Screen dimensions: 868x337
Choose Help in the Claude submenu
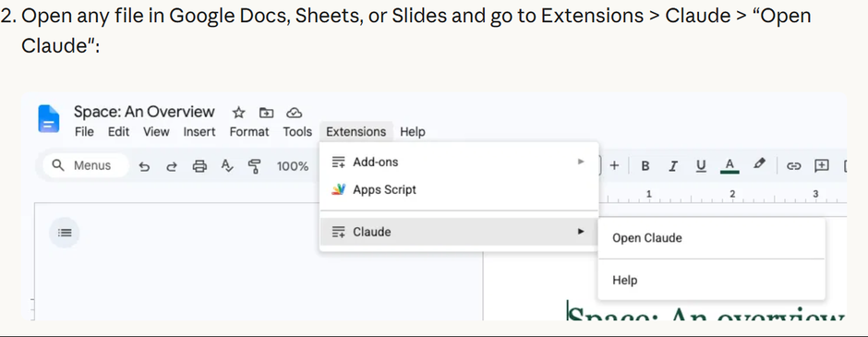(x=711, y=280)
